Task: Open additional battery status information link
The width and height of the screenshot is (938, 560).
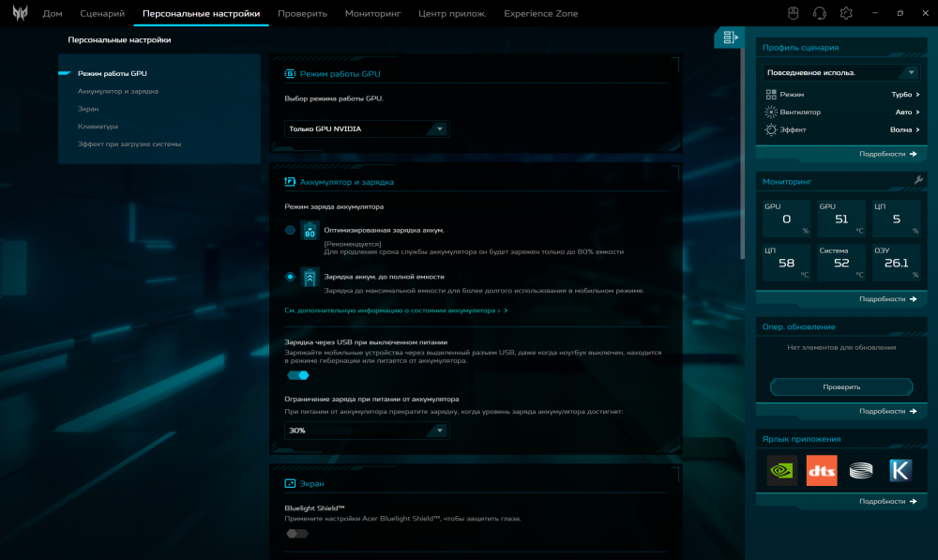Action: tap(395, 310)
